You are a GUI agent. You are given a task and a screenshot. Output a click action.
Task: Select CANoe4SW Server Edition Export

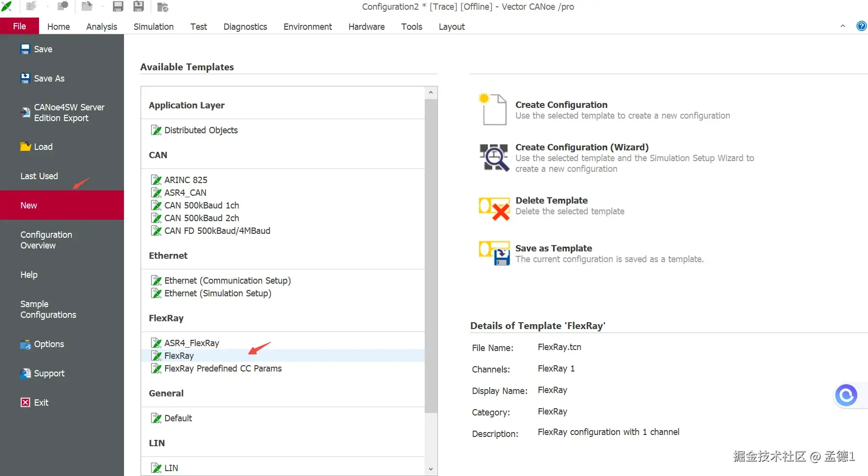pyautogui.click(x=62, y=113)
